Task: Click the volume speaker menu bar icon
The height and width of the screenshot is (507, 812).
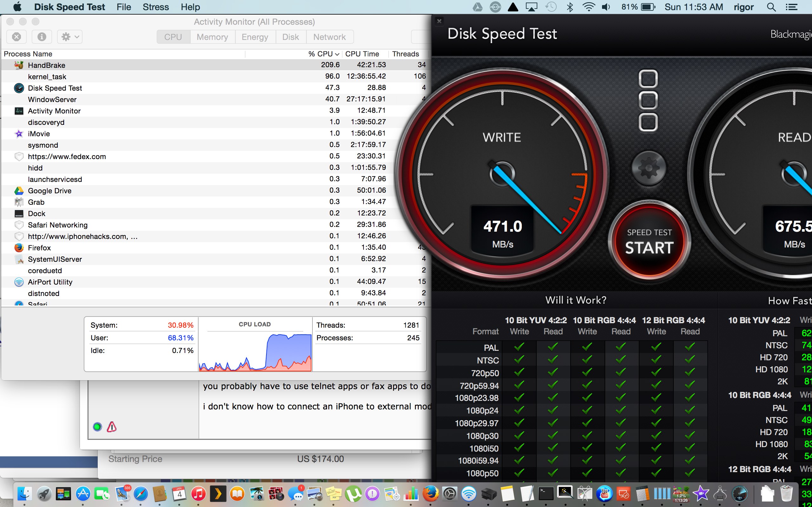Action: point(606,7)
